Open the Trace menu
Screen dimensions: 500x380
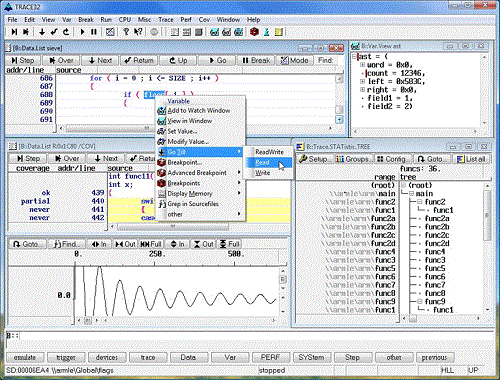tap(166, 20)
